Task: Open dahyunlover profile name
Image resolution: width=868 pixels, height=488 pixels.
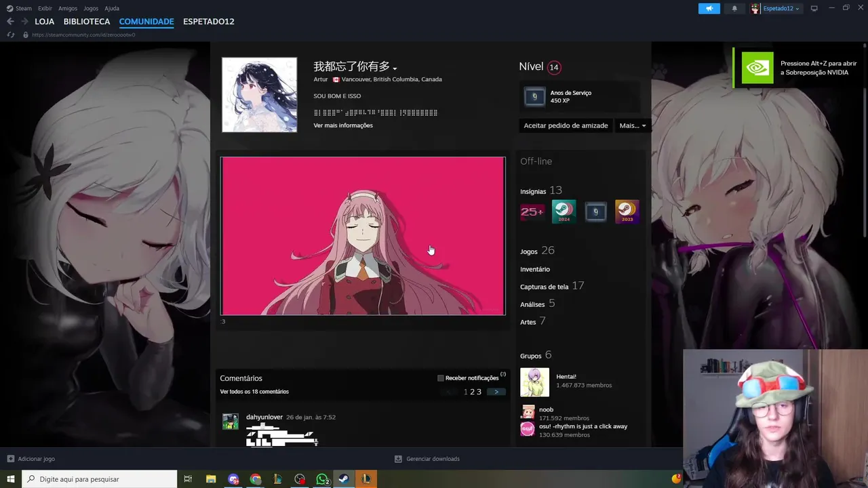Action: [x=264, y=417]
